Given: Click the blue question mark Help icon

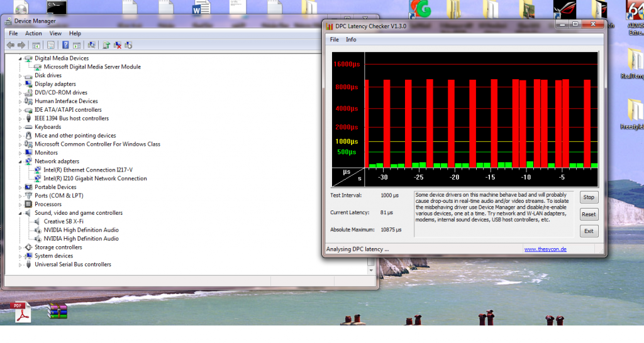Looking at the screenshot, I should click(65, 45).
